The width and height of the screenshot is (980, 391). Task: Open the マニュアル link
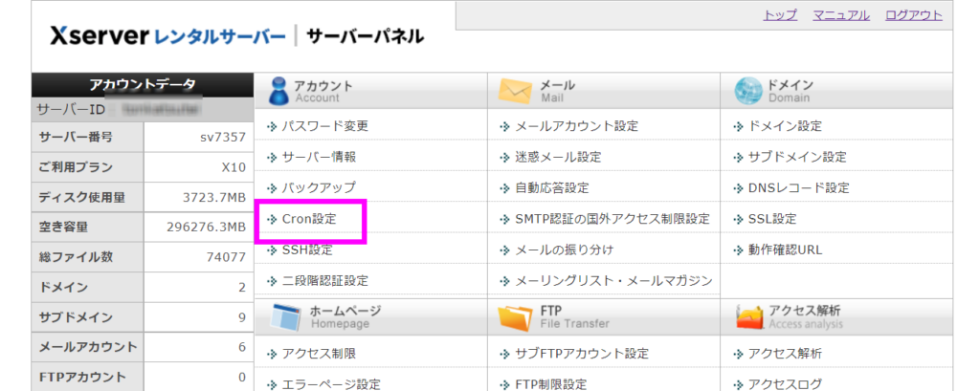pos(840,15)
